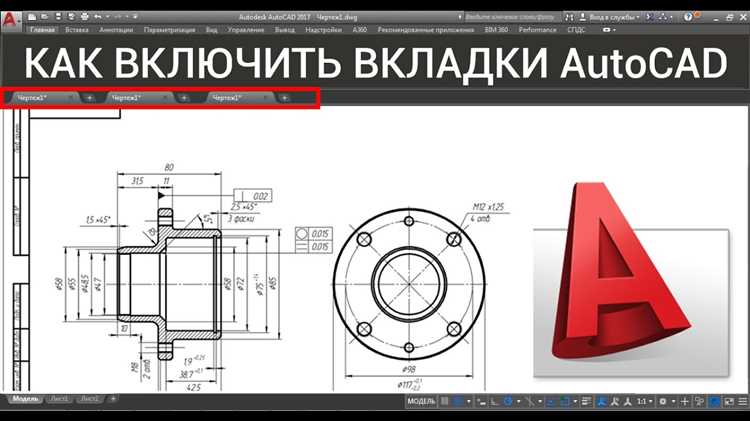Click the Open file icon in quick access toolbar
Image resolution: width=750 pixels, height=421 pixels.
[44, 17]
